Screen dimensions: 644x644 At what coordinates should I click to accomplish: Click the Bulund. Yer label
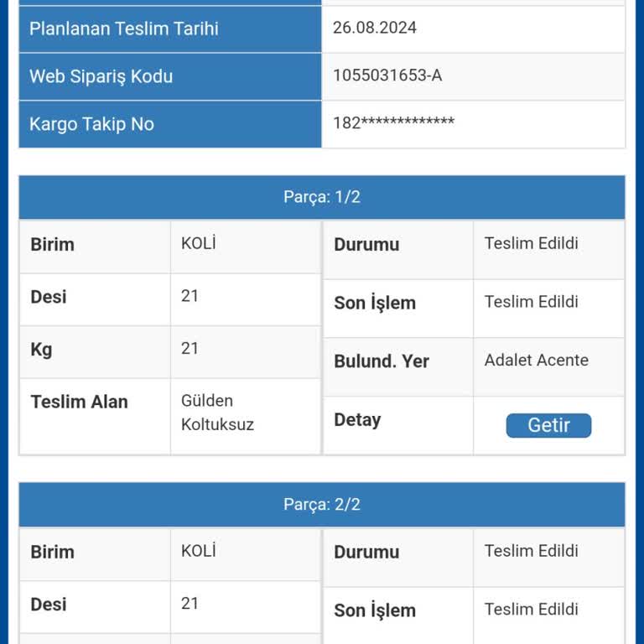pos(382,361)
